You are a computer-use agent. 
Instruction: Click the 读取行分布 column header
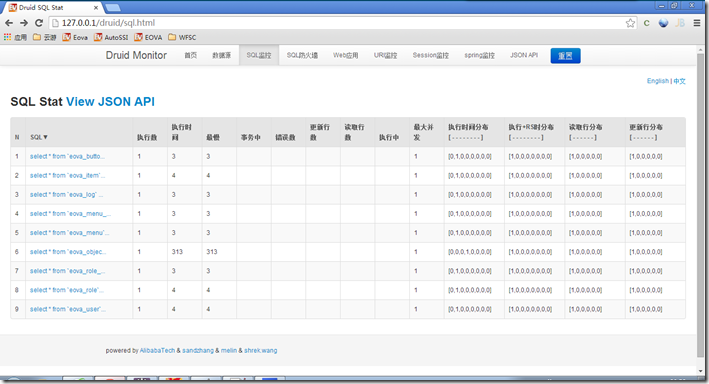[x=585, y=132]
